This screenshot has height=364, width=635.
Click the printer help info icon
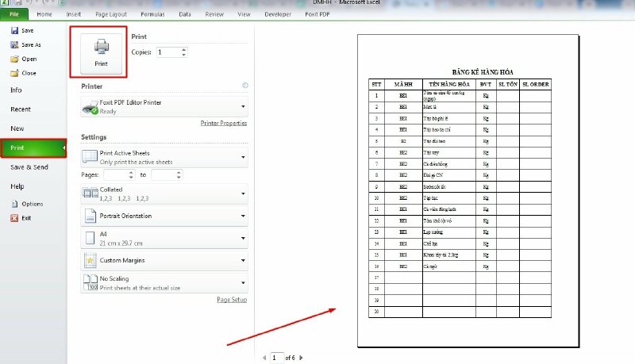[x=245, y=85]
